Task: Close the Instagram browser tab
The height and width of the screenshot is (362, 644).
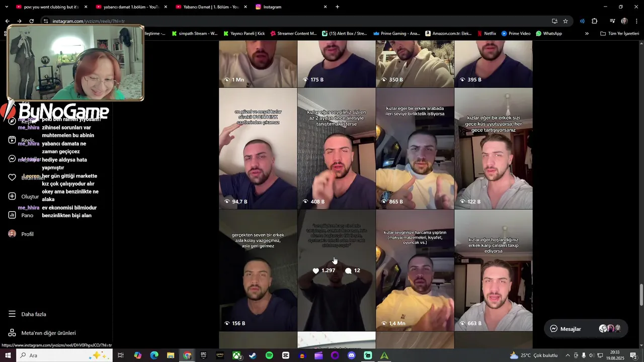Action: click(x=325, y=7)
